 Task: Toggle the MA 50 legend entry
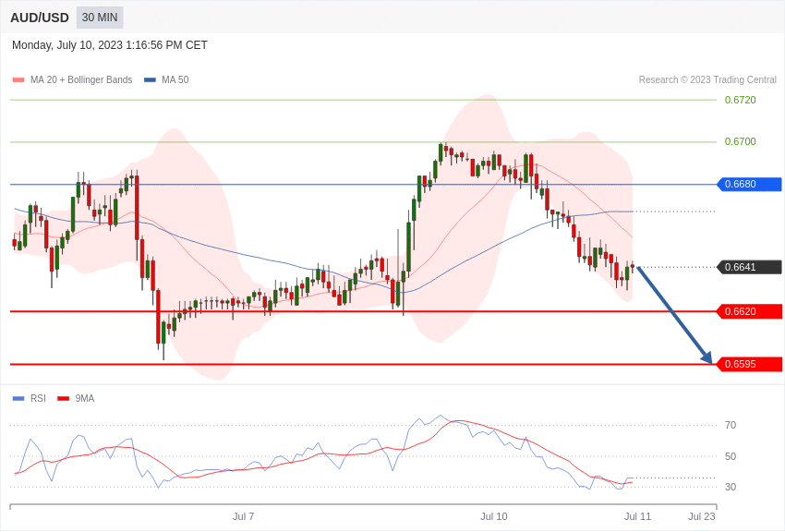pos(166,79)
